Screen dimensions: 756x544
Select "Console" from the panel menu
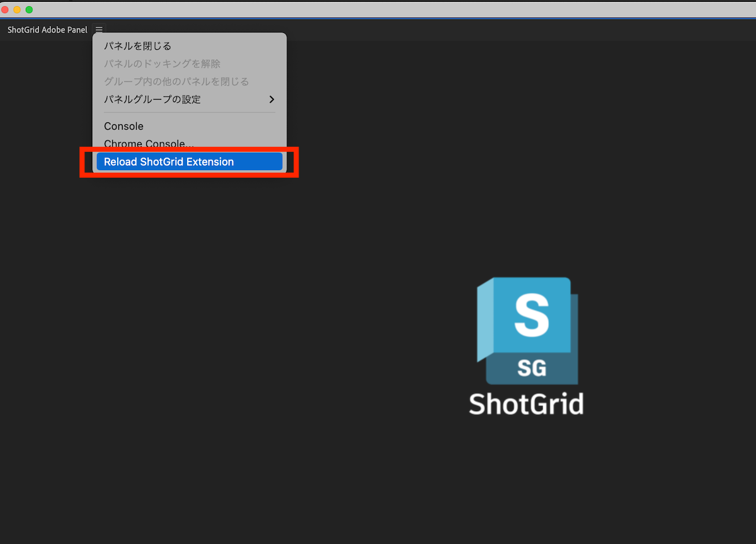pyautogui.click(x=123, y=126)
